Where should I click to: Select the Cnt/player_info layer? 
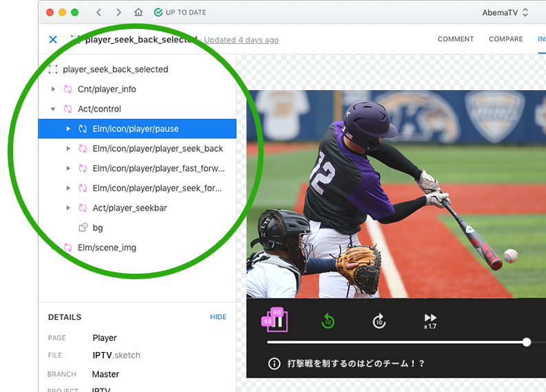tap(107, 89)
